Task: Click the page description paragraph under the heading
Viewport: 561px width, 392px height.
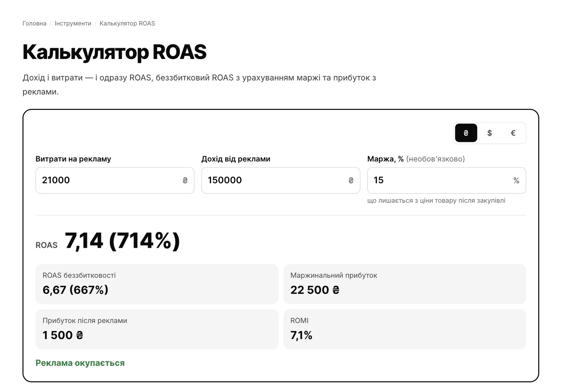Action: click(x=199, y=85)
